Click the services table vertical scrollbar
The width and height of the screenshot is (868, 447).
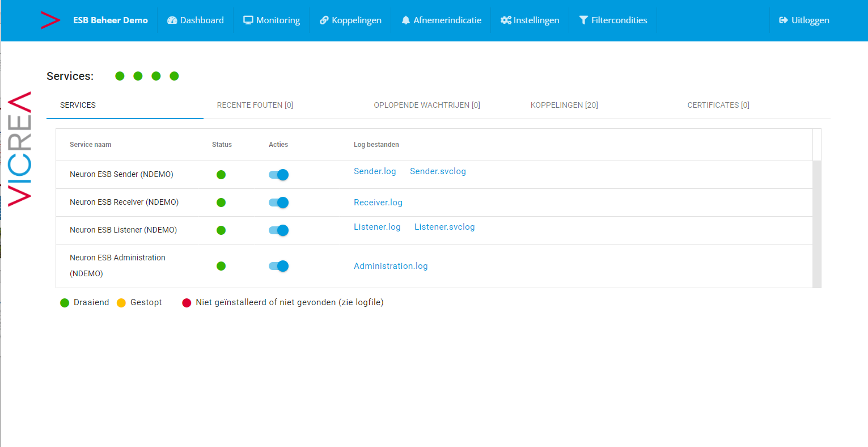[x=817, y=224]
